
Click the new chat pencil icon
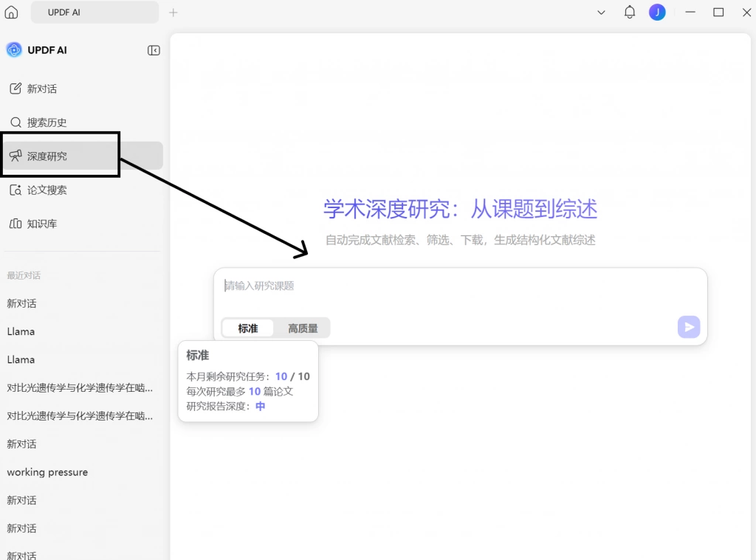coord(16,89)
